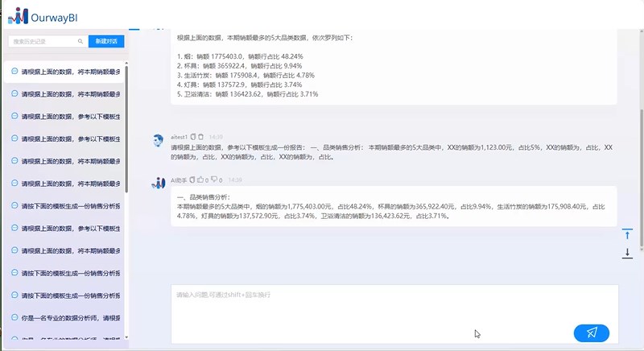Copy the aitest1 message using its copy icon
The height and width of the screenshot is (351, 644).
[193, 137]
